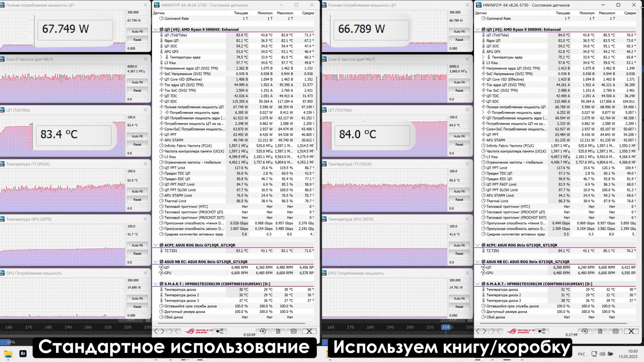644x362 pixels.
Task: Click the highlighted 218 timeline marker
Action: click(446, 327)
